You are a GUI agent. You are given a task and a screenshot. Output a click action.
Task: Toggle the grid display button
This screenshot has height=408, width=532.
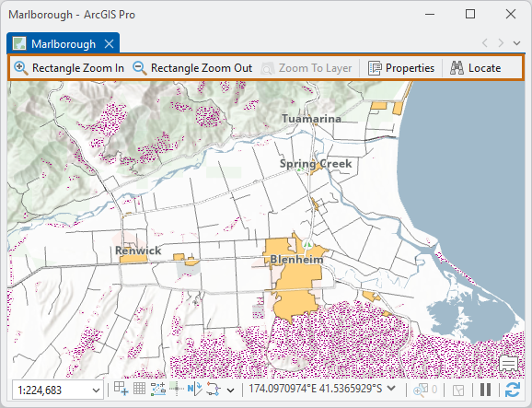(140, 389)
